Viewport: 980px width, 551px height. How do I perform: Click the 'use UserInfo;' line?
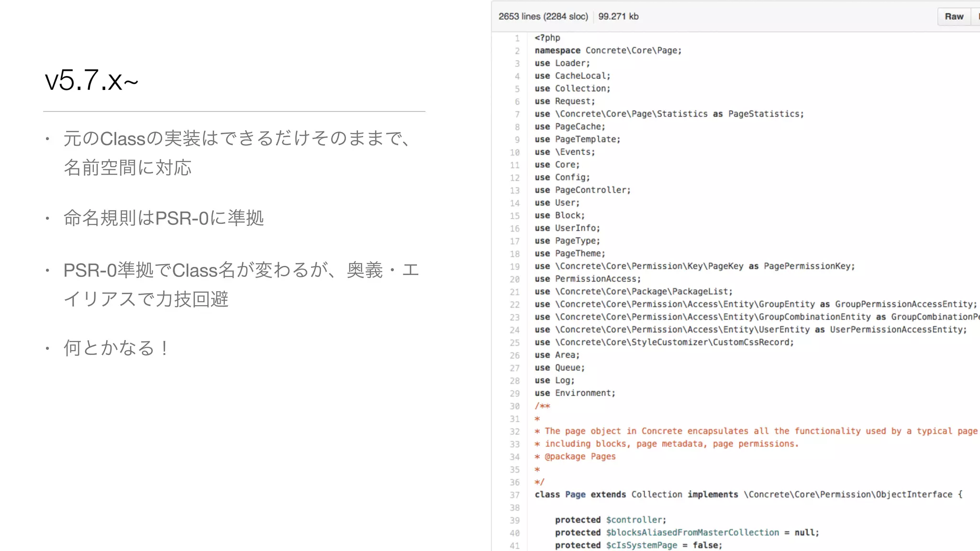[x=568, y=228]
